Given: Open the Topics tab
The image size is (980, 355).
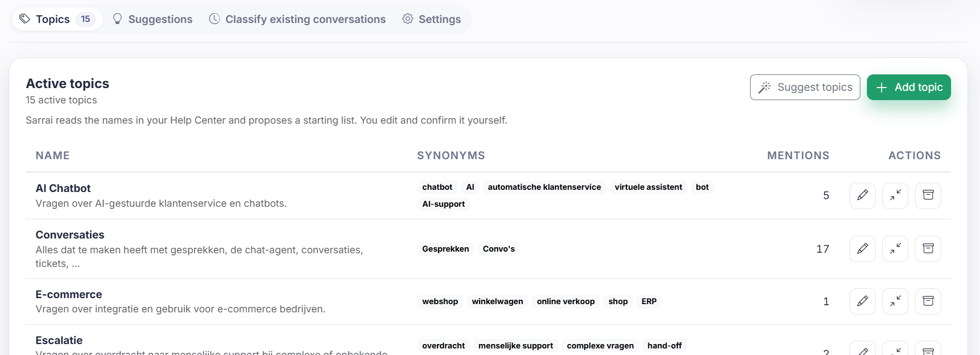Looking at the screenshot, I should tap(57, 19).
